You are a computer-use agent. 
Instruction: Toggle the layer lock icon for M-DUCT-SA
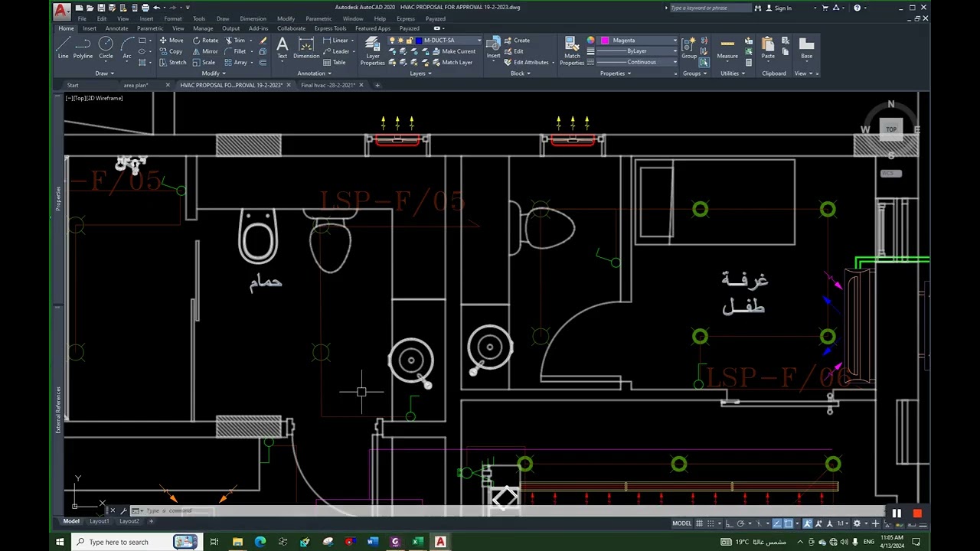tap(410, 40)
